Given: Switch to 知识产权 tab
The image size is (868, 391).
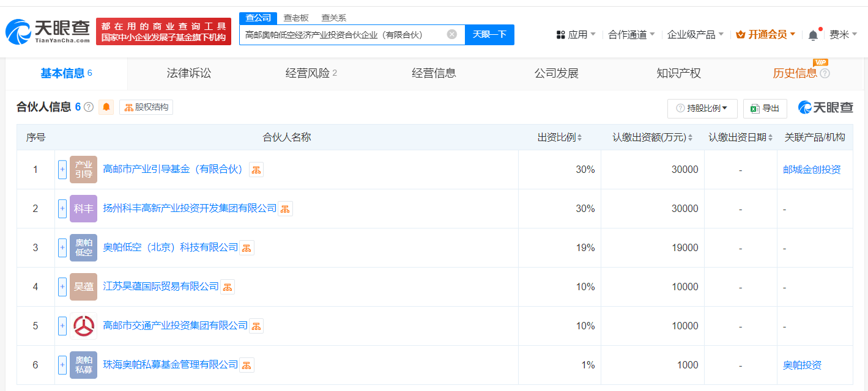Looking at the screenshot, I should coord(678,74).
